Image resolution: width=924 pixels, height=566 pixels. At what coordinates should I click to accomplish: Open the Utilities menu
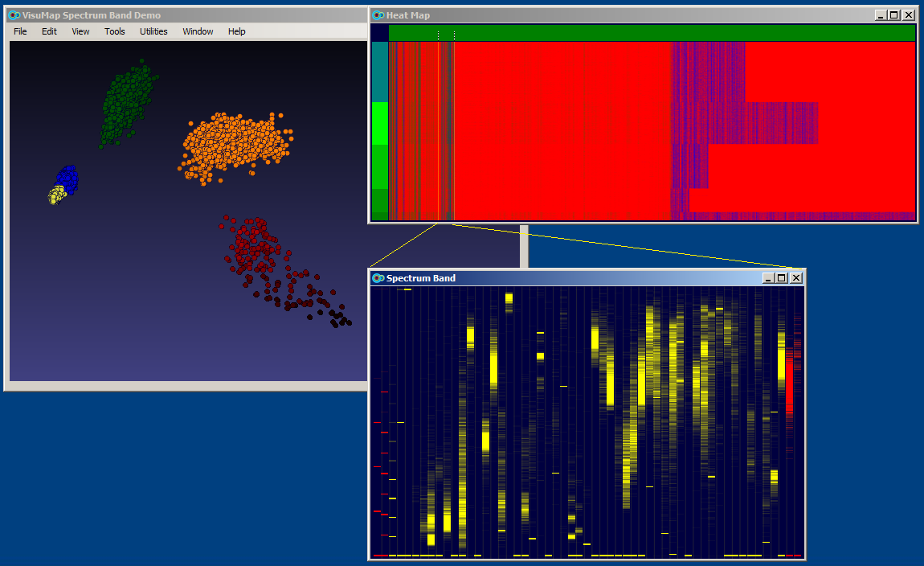pos(153,31)
